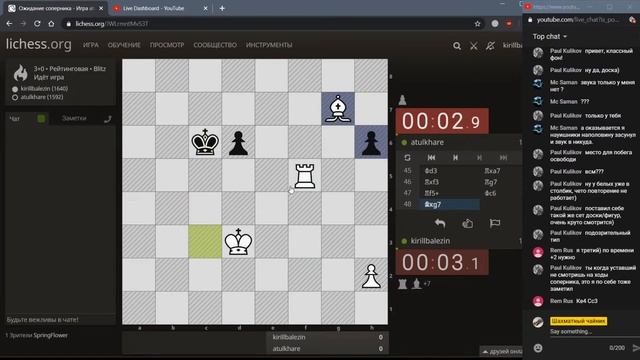Jump to first move button
640x360 pixels.
point(431,158)
